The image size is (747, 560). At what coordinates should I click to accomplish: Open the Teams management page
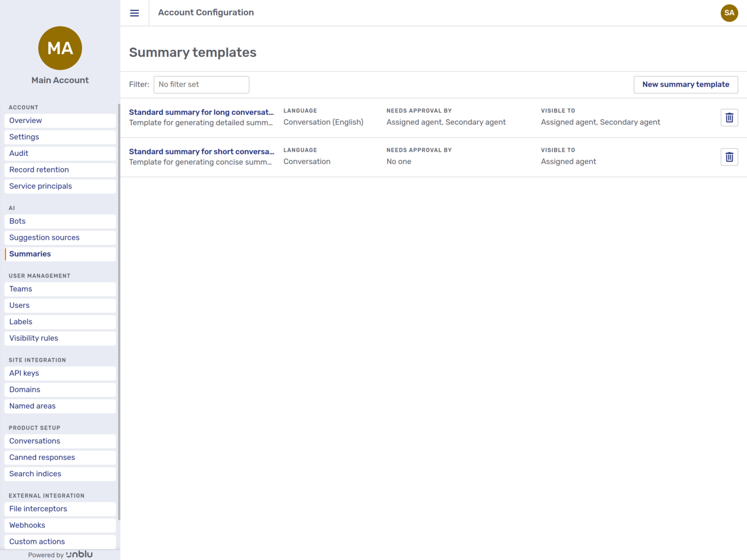point(20,289)
